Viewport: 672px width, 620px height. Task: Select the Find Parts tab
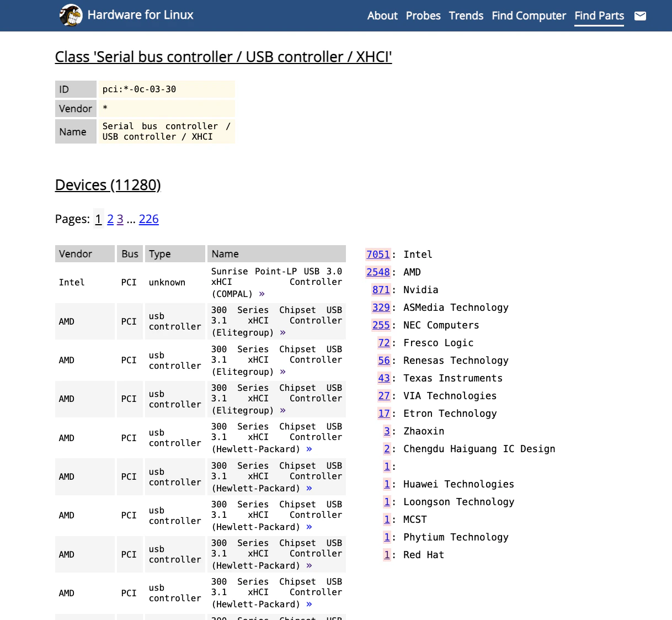pos(599,16)
